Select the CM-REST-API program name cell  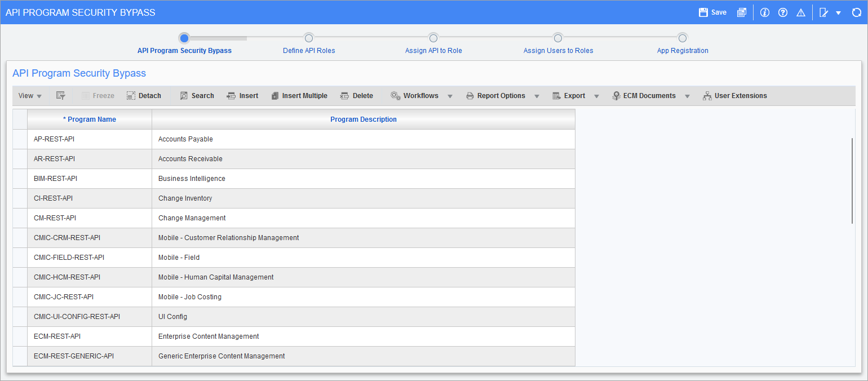coord(90,218)
